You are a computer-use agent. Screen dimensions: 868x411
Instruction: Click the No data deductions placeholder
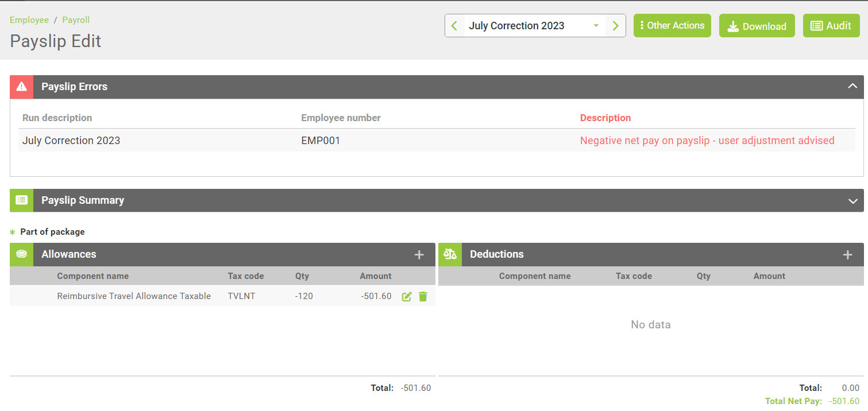(651, 325)
